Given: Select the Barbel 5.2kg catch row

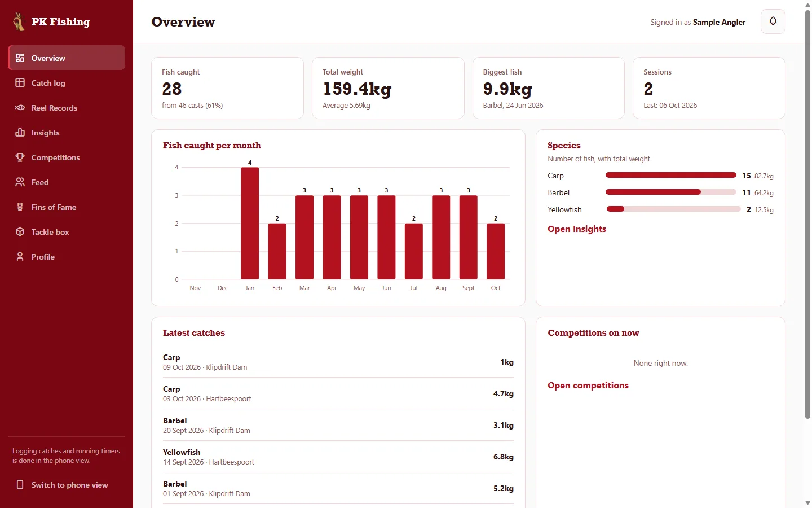Looking at the screenshot, I should (338, 488).
